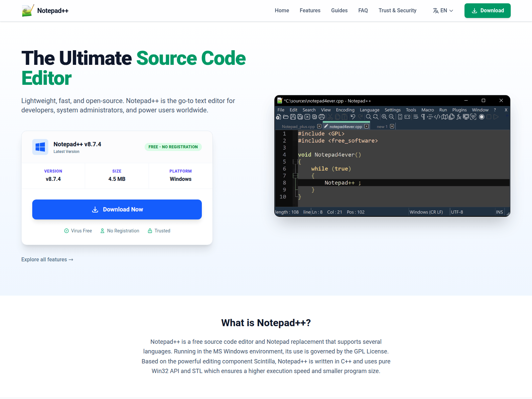Click the Virus Free checkmark icon
532x399 pixels.
coord(66,231)
